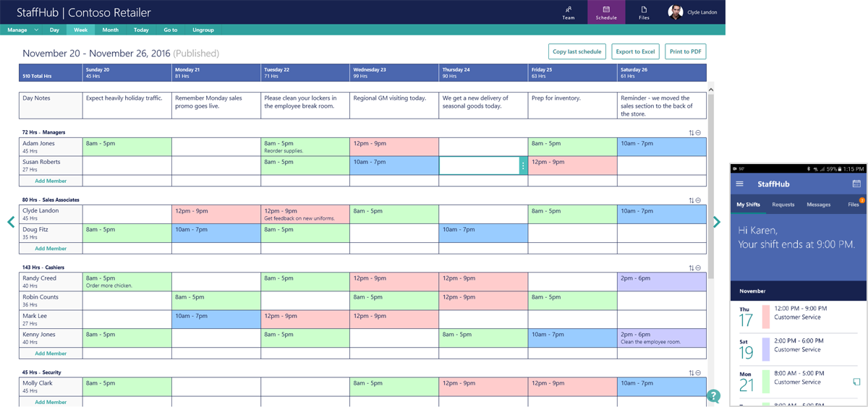
Task: Open the note icon on the Mon 21 shift
Action: pos(856,382)
